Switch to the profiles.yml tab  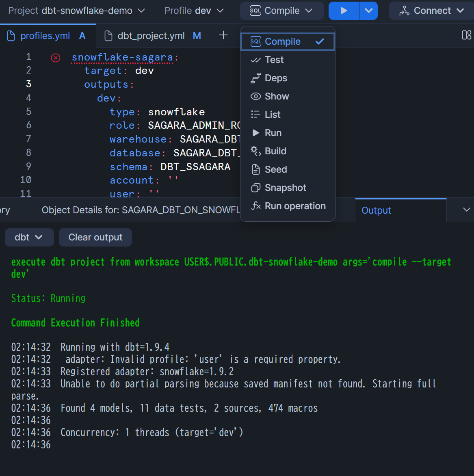tap(48, 36)
